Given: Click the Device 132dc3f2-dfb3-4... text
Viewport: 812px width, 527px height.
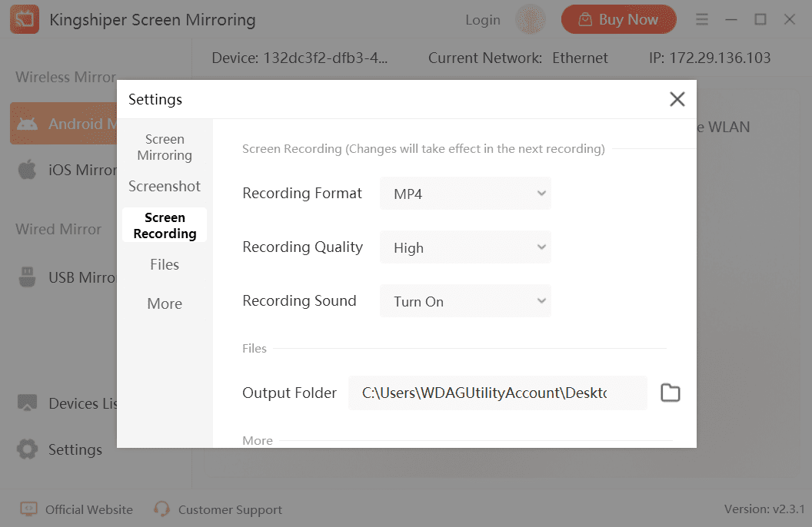Looking at the screenshot, I should [299, 58].
